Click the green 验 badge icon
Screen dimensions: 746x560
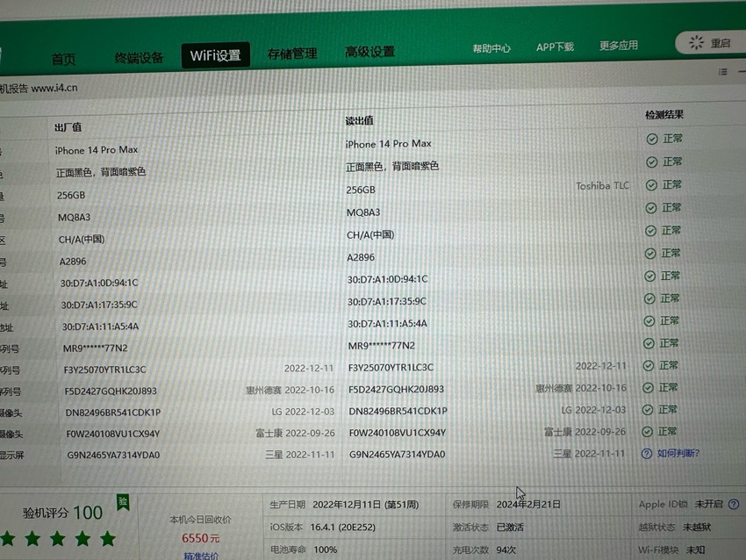click(123, 502)
